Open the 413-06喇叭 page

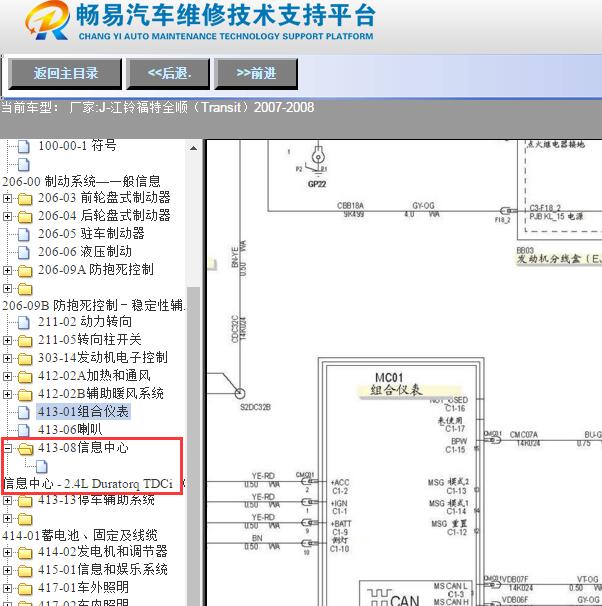click(70, 429)
